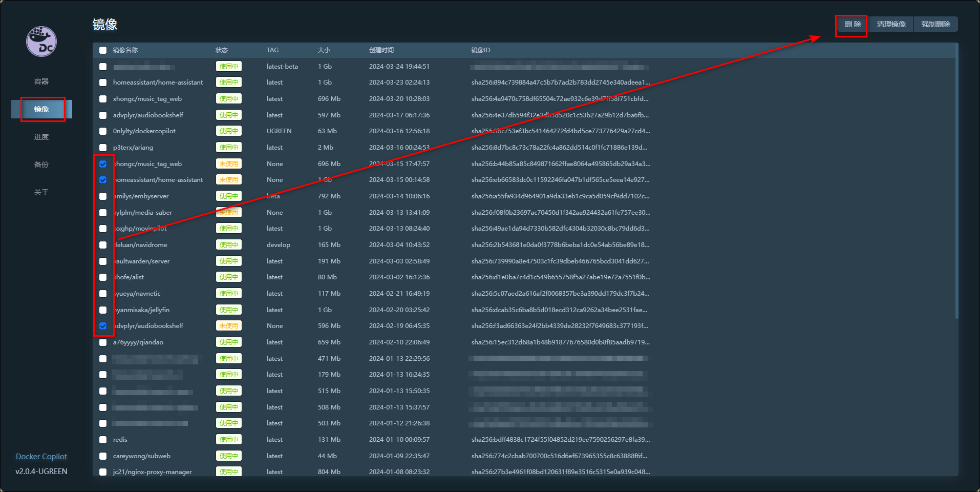Select the redis image checkbox

103,440
